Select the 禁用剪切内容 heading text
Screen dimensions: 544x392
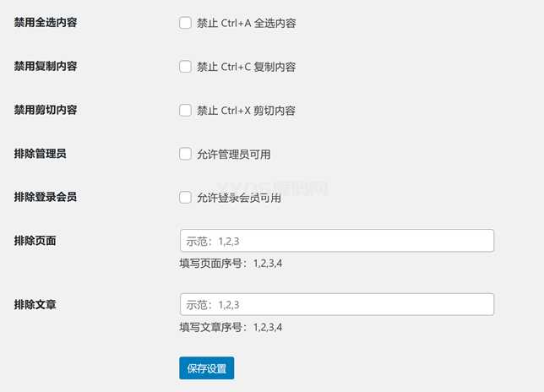46,109
